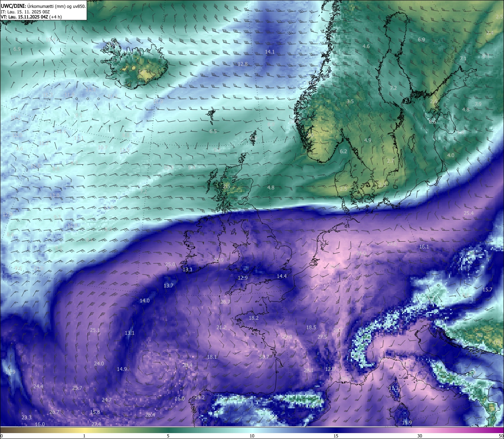This screenshot has height=439, width=504.
Task: Click the colour scale label 5
Action: 168,436
